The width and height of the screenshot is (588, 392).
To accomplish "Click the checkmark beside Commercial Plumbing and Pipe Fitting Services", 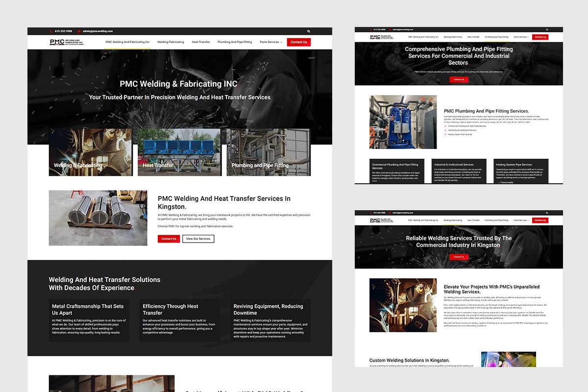I will pyautogui.click(x=445, y=126).
